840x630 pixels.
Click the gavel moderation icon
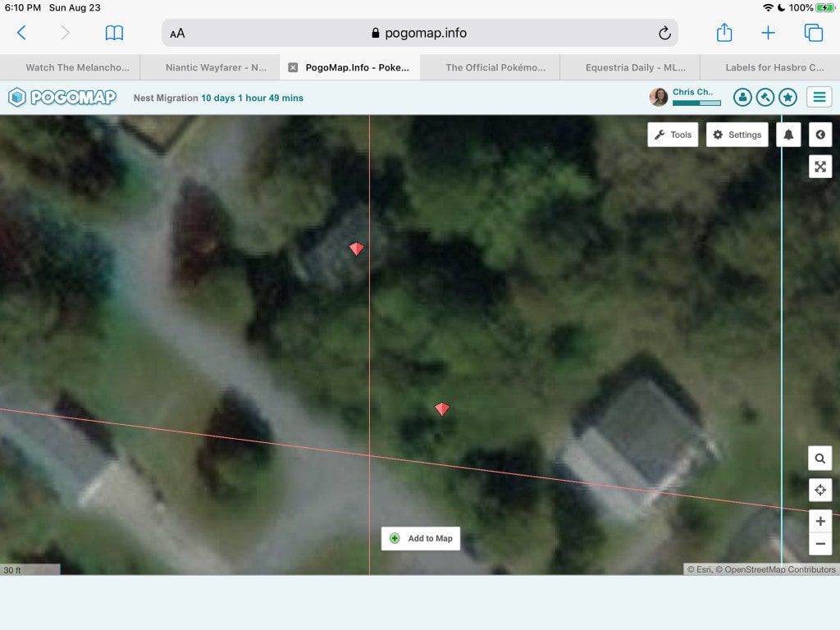click(x=765, y=98)
